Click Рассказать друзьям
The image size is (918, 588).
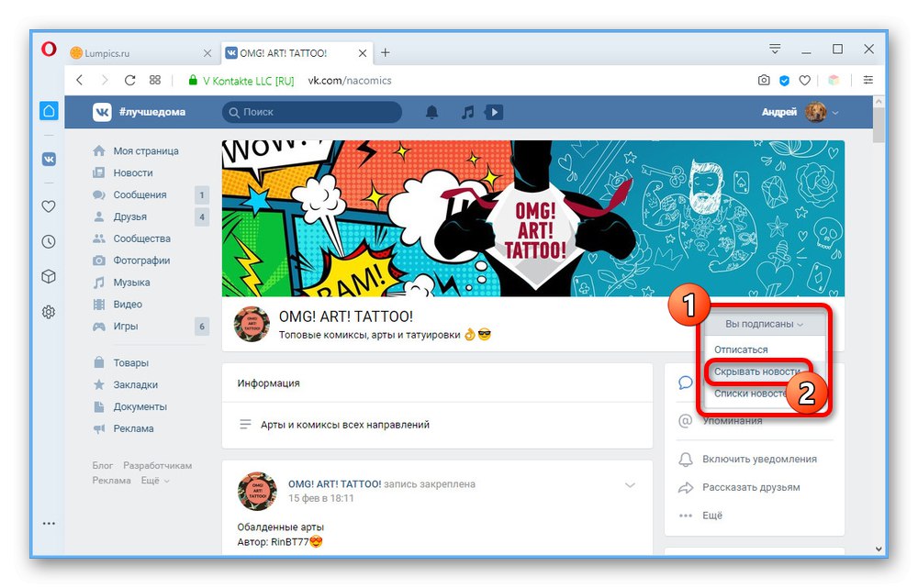pos(751,487)
